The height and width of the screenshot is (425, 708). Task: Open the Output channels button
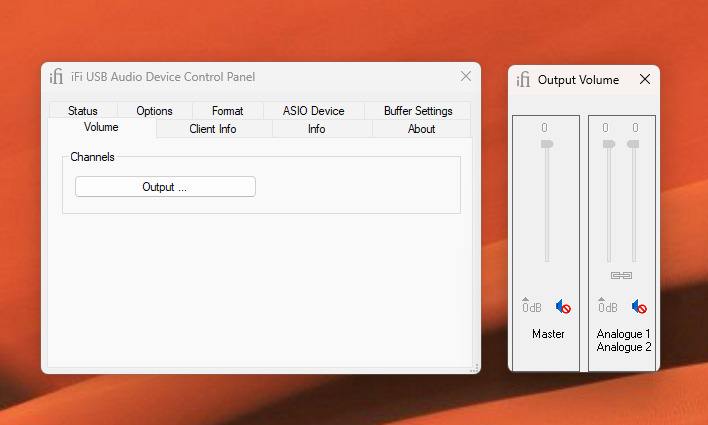(x=165, y=187)
